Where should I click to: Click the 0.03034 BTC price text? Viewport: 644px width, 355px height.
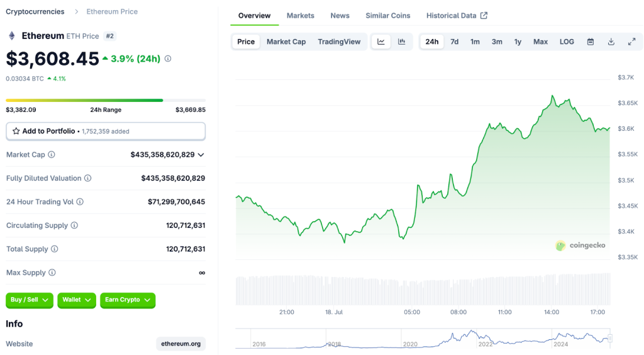25,79
